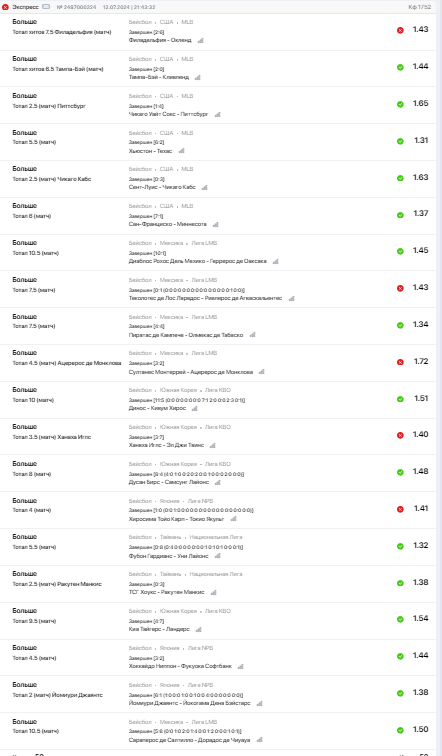This screenshot has height=756, width=442.
Task: Open the Сент-Луис - Чикаго Кабс match link
Action: (162, 187)
